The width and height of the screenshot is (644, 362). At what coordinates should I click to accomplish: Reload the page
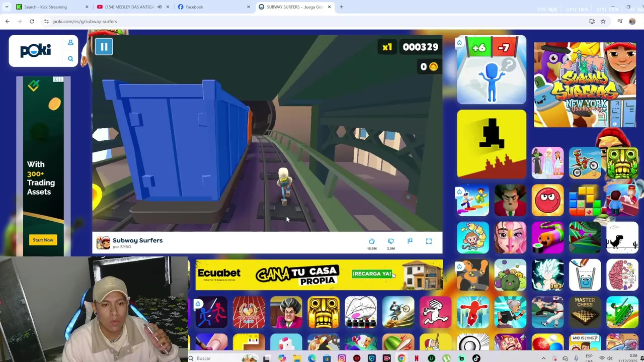click(32, 22)
